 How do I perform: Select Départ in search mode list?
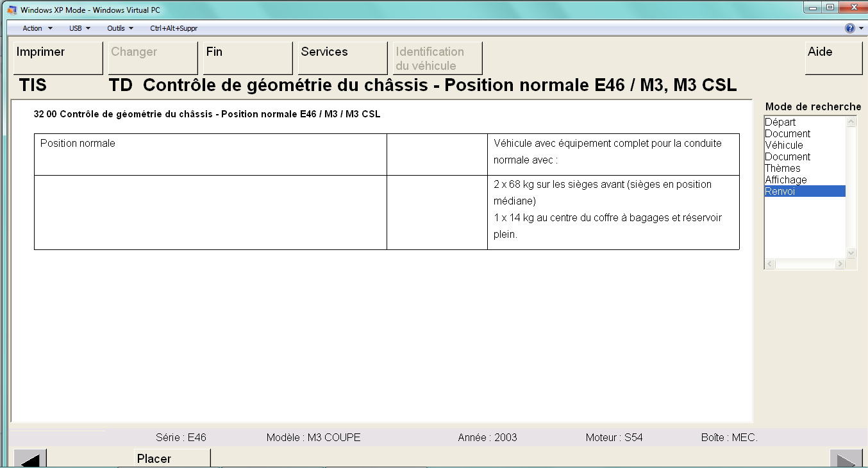805,122
